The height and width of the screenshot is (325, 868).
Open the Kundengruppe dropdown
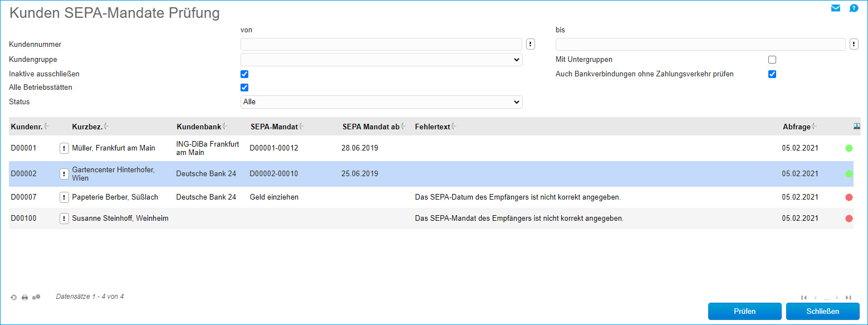[381, 60]
